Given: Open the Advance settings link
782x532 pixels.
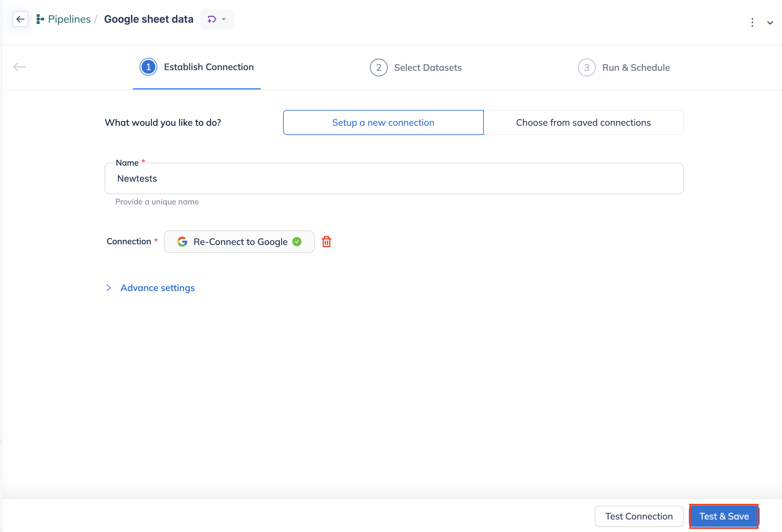Looking at the screenshot, I should coord(157,288).
